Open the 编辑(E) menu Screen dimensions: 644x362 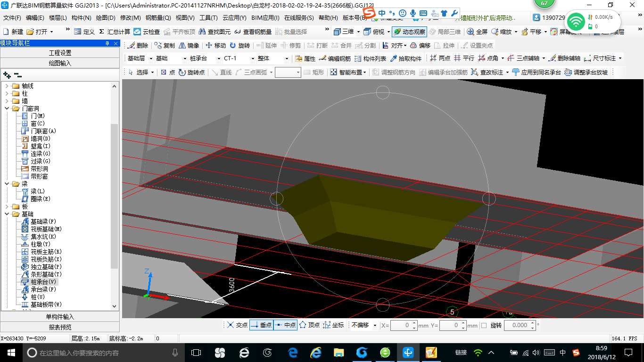tap(35, 18)
